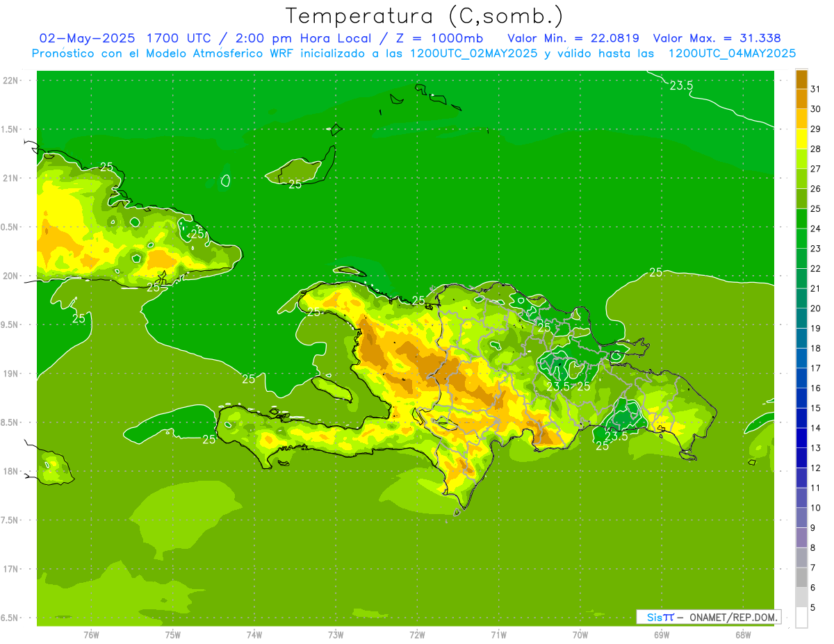Click the '25' legend scale label
This screenshot has width=834, height=644.
(815, 208)
